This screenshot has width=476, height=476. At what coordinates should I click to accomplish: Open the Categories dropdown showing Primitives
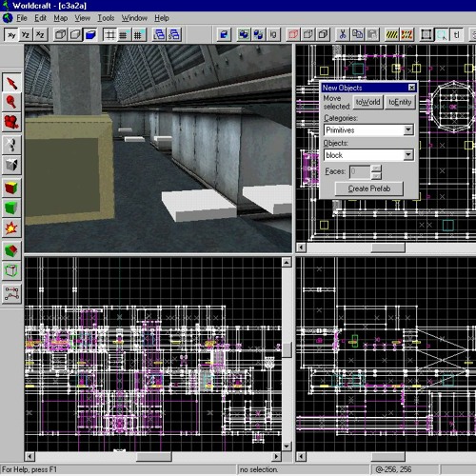click(x=408, y=129)
